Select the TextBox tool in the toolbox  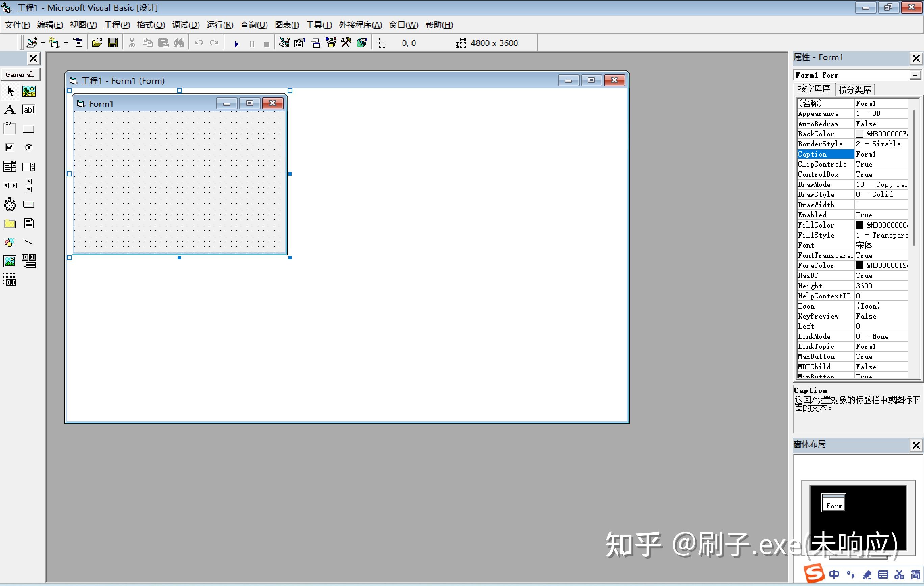pyautogui.click(x=28, y=109)
